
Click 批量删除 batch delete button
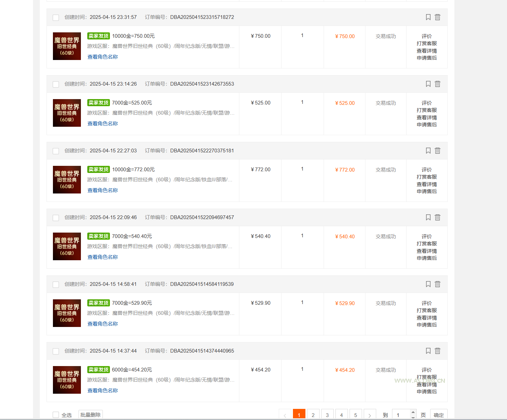click(x=90, y=415)
